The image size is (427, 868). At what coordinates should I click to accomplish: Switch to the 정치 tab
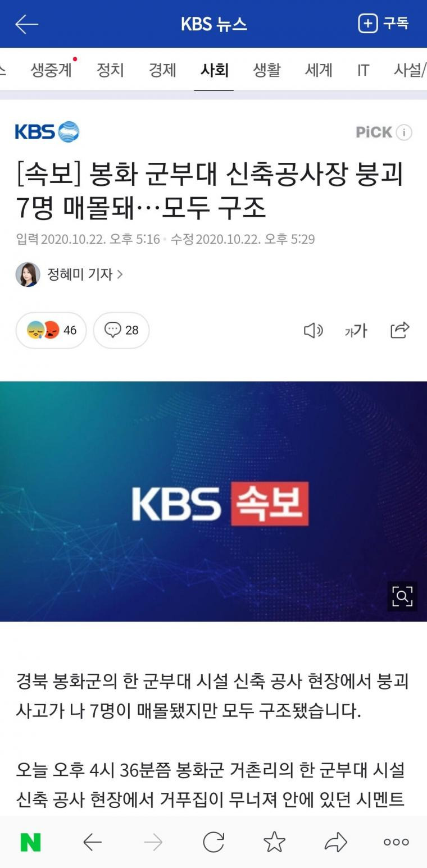110,70
